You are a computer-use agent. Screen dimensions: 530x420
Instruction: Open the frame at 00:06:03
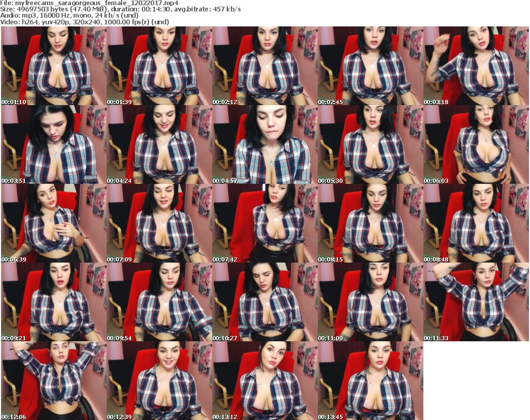(x=476, y=144)
